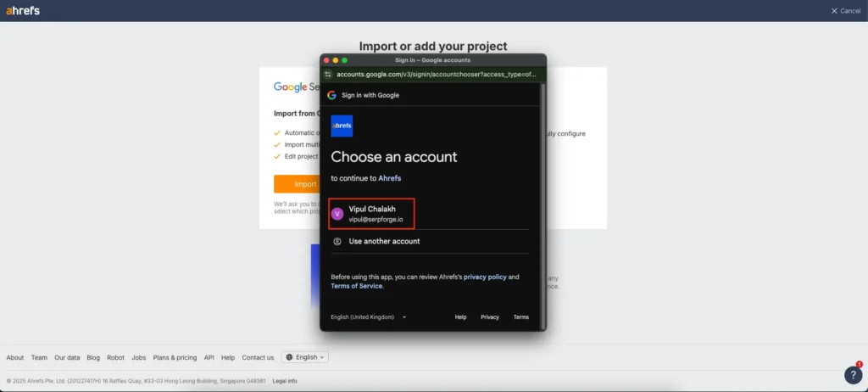868x392 pixels.
Task: Open the help chat bubble with question mark
Action: click(x=853, y=375)
